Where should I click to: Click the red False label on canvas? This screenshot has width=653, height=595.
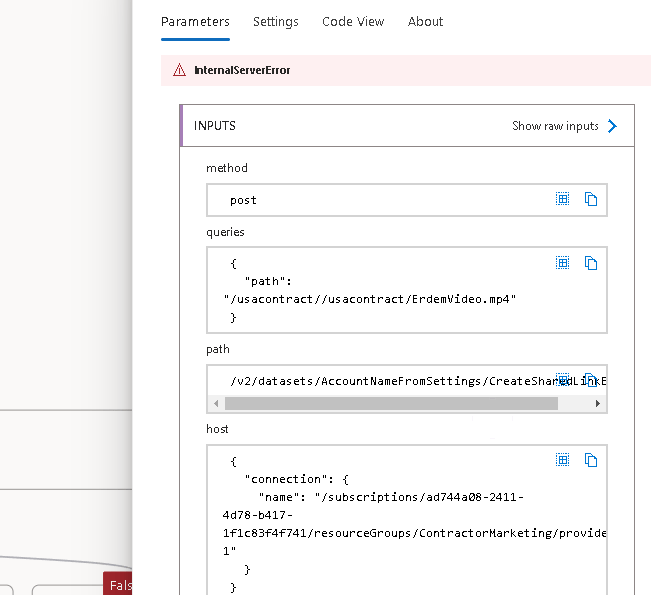(x=118, y=585)
